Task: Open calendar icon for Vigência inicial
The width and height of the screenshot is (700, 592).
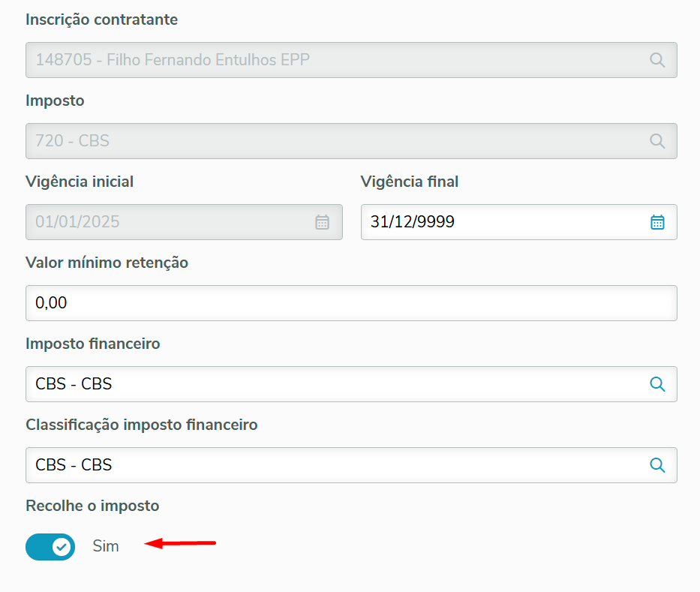Action: [323, 222]
